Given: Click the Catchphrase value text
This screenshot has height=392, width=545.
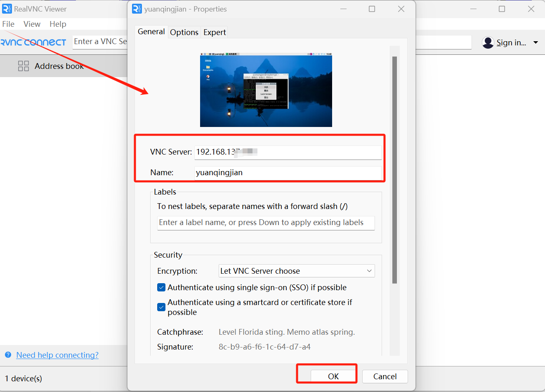Looking at the screenshot, I should [x=287, y=332].
